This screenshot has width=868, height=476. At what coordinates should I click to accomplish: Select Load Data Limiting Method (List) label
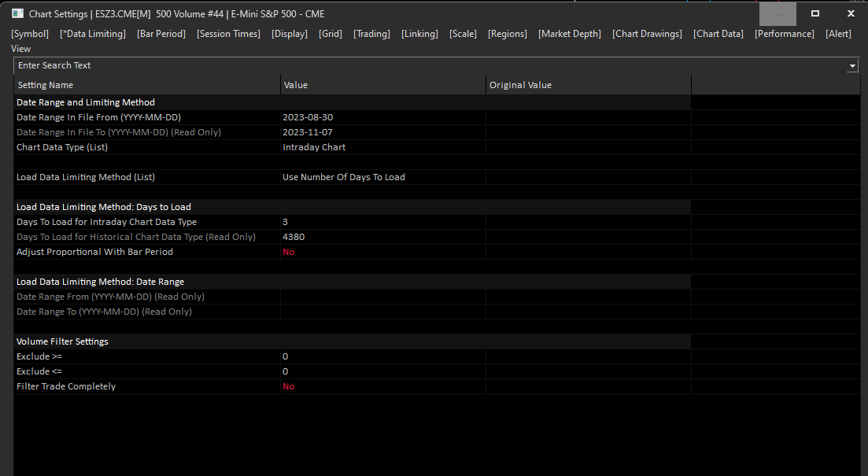pos(86,177)
